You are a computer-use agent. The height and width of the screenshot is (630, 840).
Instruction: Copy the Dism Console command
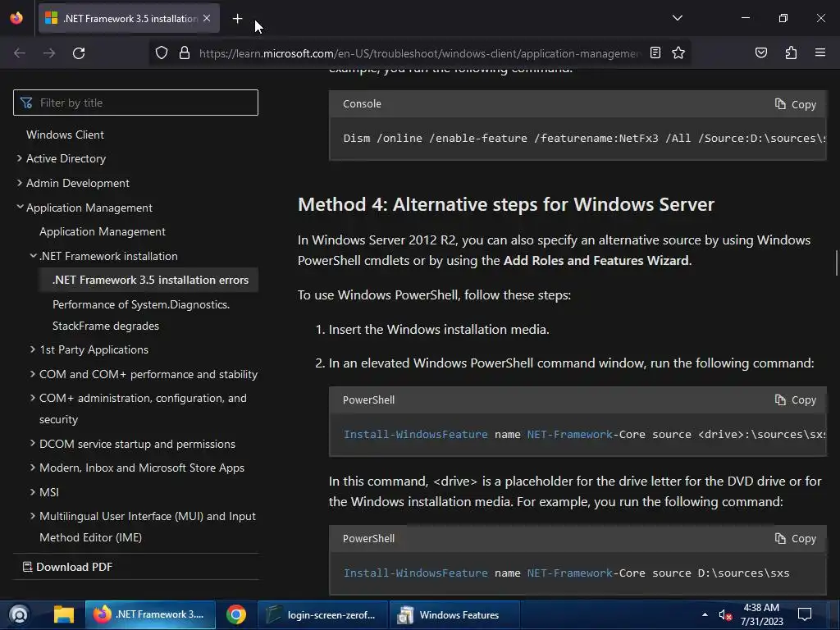pos(796,104)
